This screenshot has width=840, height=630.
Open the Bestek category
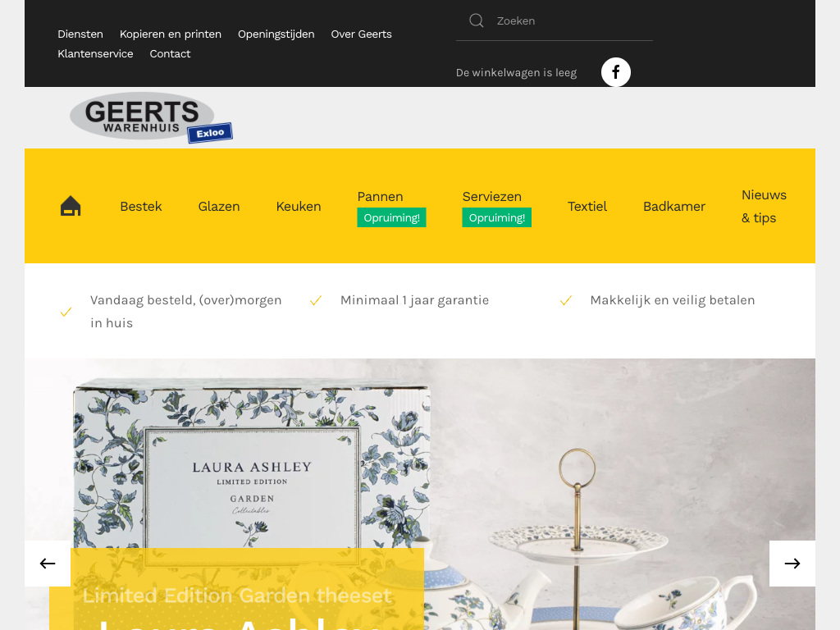click(141, 206)
